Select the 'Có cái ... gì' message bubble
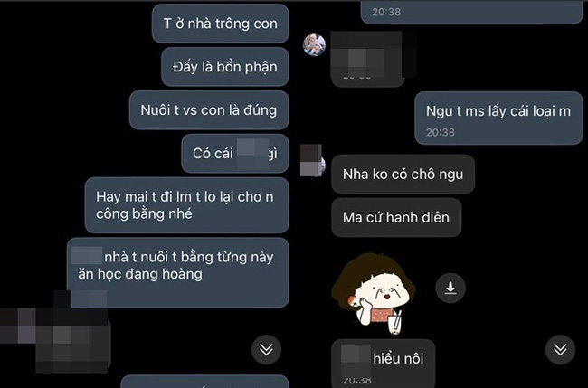This screenshot has width=588, height=388. click(235, 154)
